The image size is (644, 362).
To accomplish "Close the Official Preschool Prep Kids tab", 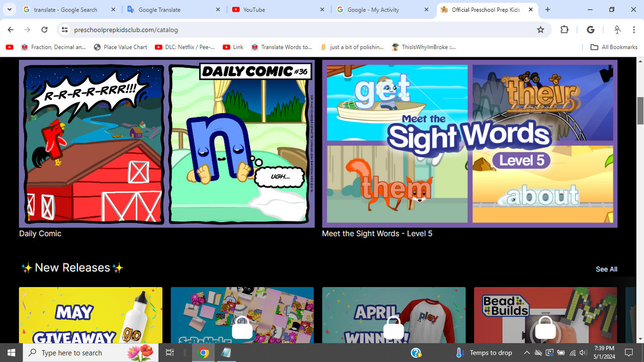I will point(530,10).
